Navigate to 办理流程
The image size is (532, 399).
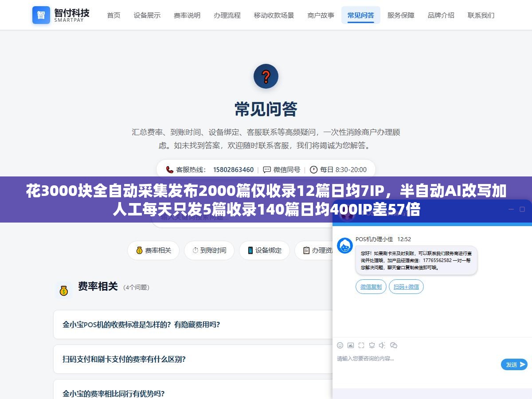point(227,15)
